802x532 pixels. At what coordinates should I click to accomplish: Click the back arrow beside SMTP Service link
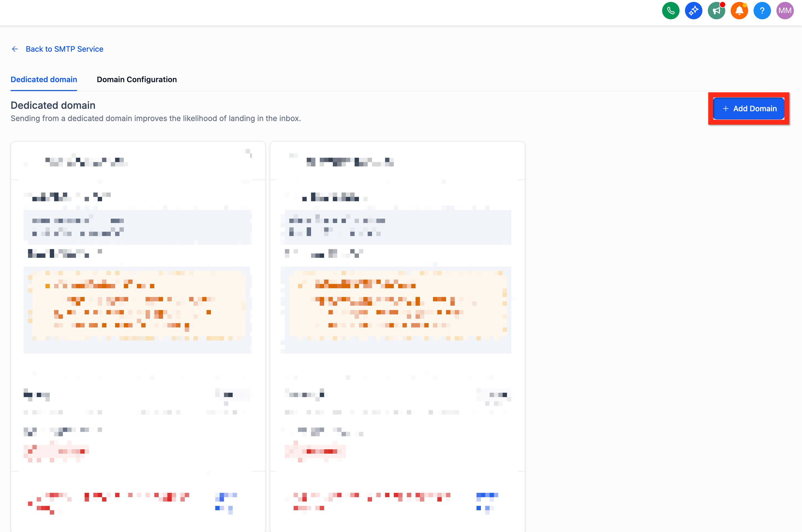(15, 49)
